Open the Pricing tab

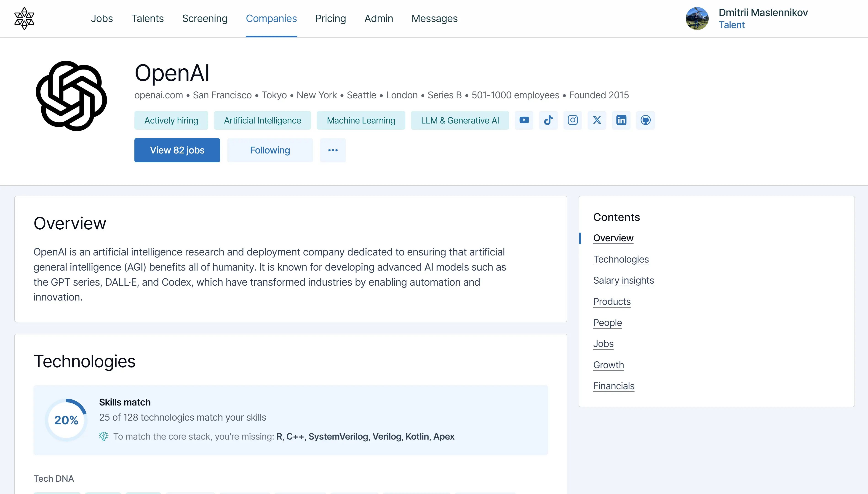point(331,18)
